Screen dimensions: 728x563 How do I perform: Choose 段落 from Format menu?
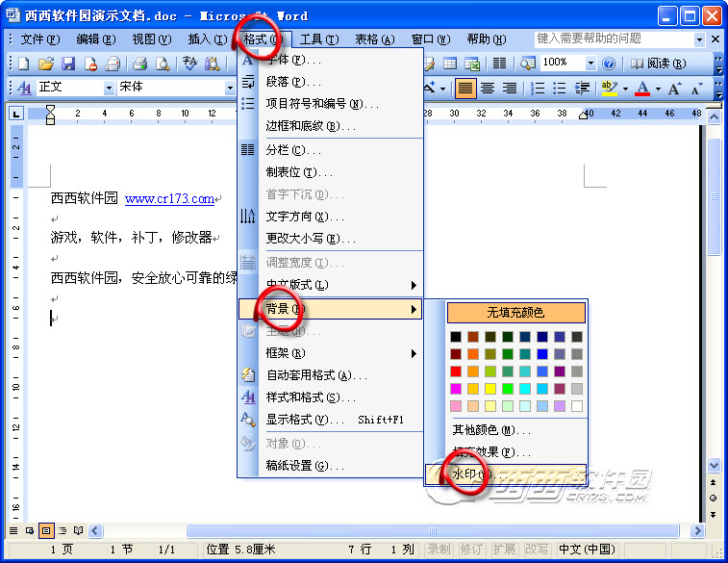tap(330, 82)
